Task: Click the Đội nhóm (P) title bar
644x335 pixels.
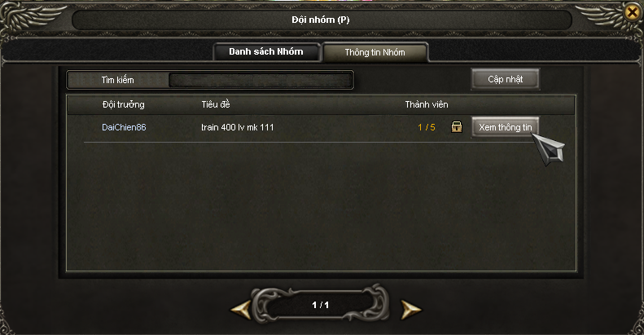Action: pyautogui.click(x=321, y=20)
